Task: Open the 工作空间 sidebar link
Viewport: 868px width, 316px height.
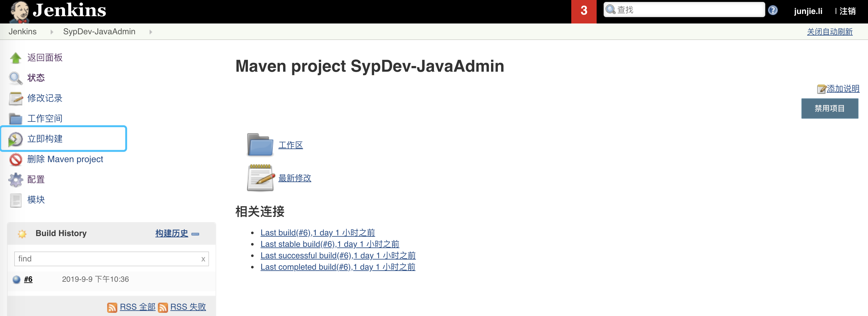Action: click(x=45, y=118)
